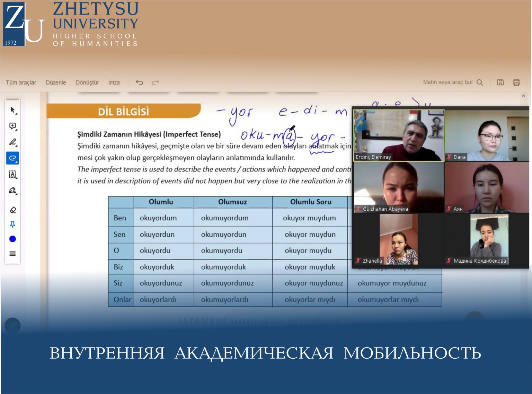Select the add comment tool
This screenshot has height=394, width=532.
coord(13,126)
